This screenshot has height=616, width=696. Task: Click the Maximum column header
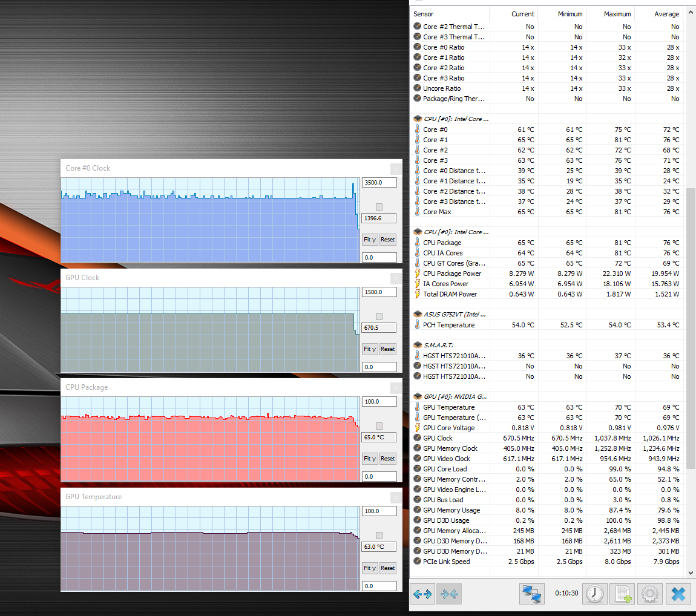click(610, 14)
